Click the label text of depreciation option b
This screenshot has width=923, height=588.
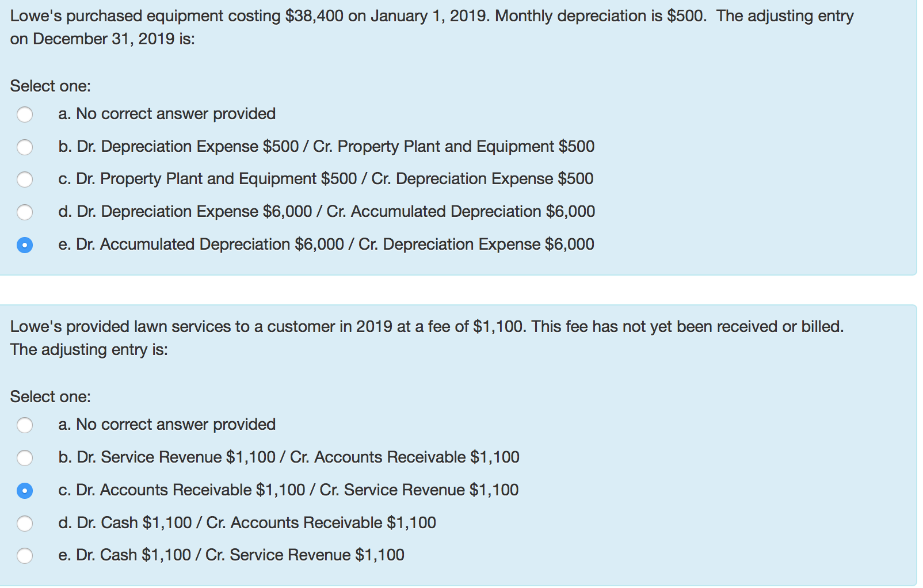pos(326,147)
